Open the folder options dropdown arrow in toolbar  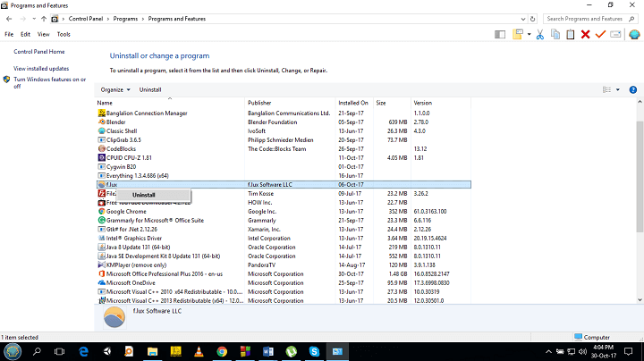tap(529, 35)
